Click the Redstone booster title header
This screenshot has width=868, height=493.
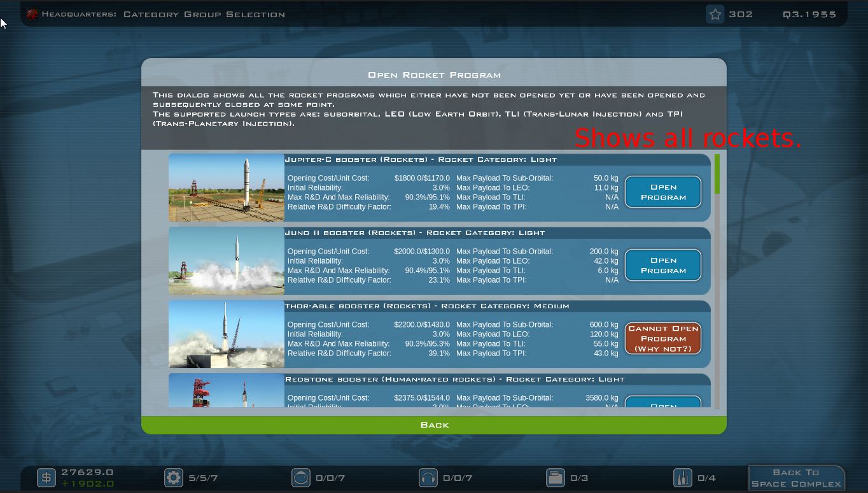click(455, 379)
